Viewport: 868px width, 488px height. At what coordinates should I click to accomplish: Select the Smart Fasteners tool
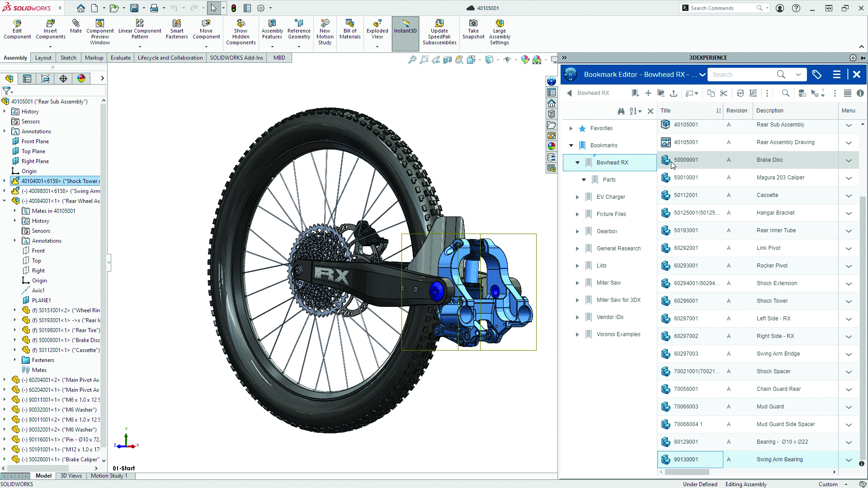click(x=177, y=28)
